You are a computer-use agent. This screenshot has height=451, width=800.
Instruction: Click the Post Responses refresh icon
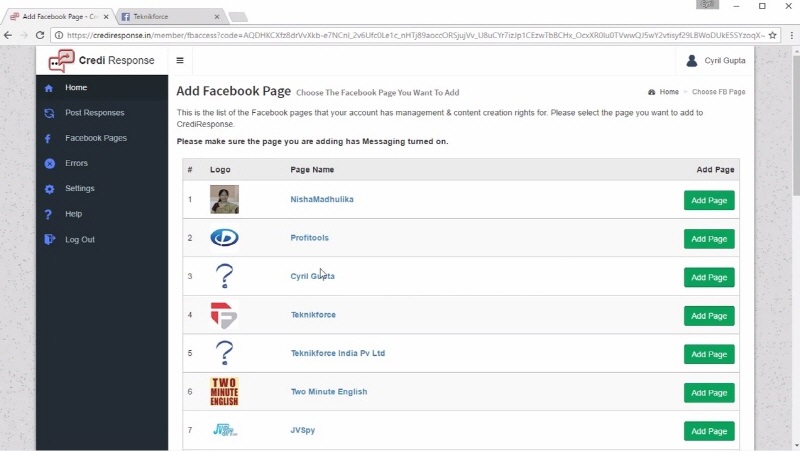49,113
